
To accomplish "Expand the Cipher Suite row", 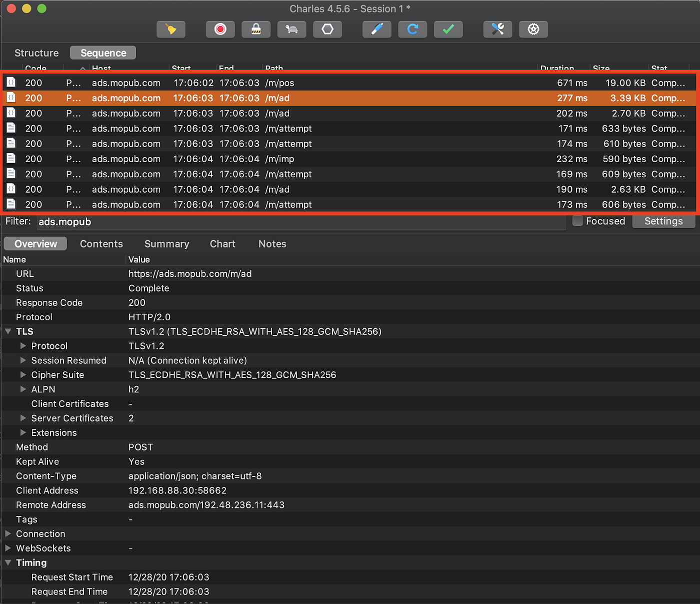I will (23, 375).
